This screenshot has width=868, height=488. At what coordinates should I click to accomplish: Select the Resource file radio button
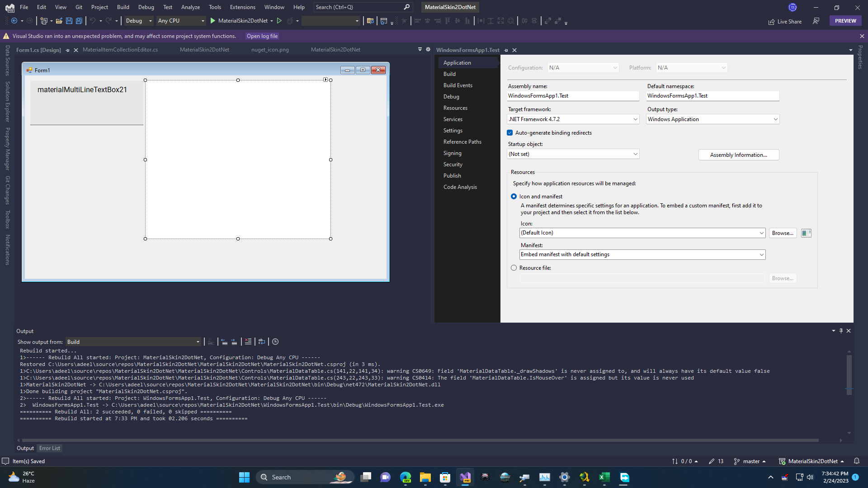(514, 267)
